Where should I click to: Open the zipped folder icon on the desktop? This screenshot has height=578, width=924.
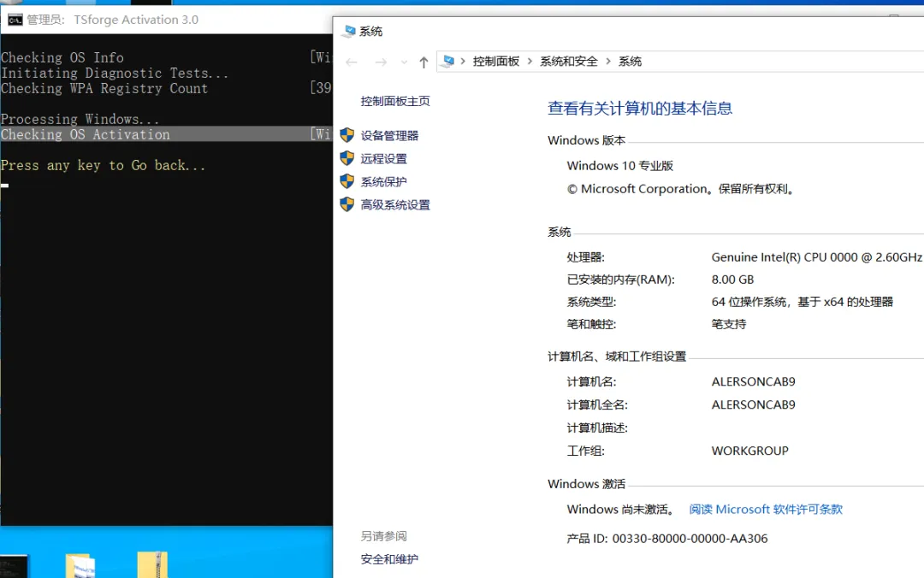[x=152, y=566]
